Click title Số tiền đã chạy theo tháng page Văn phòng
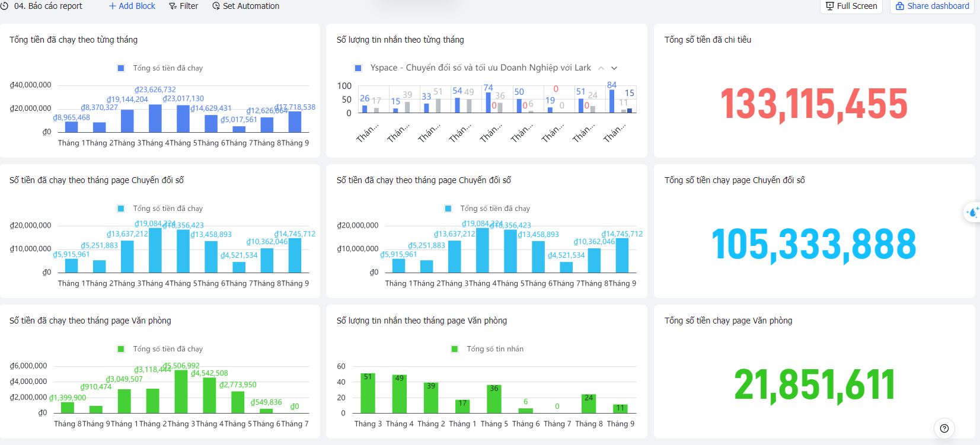The width and height of the screenshot is (980, 445). click(90, 321)
